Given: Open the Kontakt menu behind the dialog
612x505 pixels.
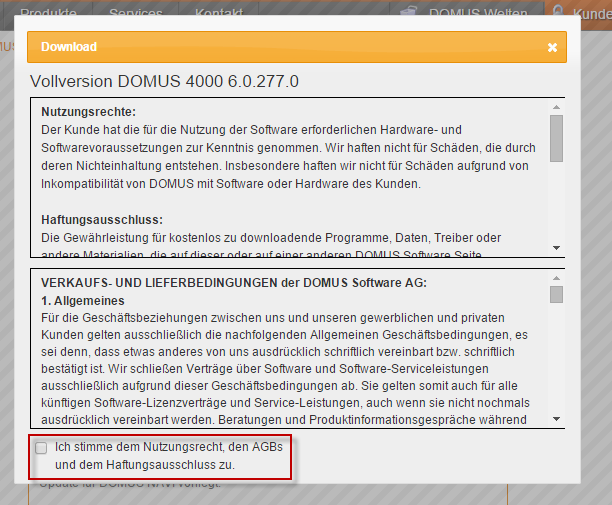Looking at the screenshot, I should coord(219,14).
